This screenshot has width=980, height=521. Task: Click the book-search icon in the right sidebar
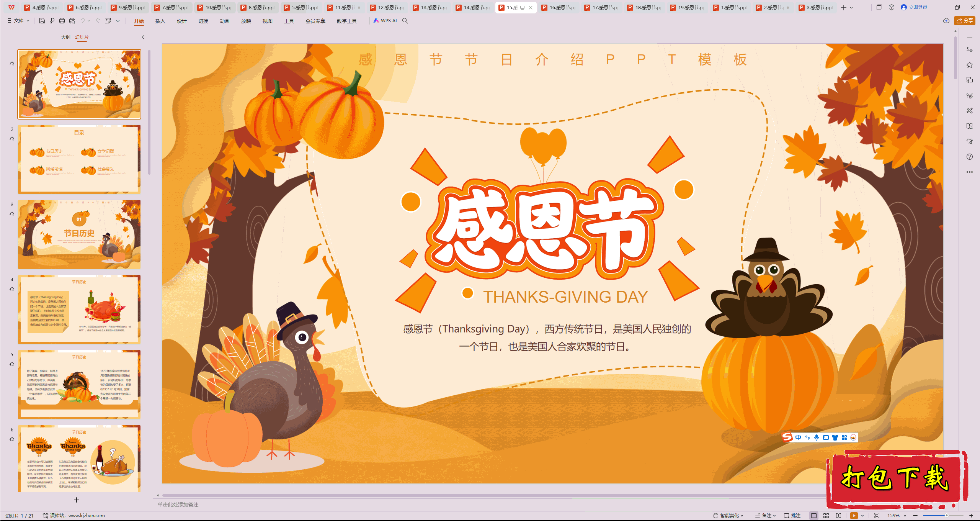tap(970, 126)
